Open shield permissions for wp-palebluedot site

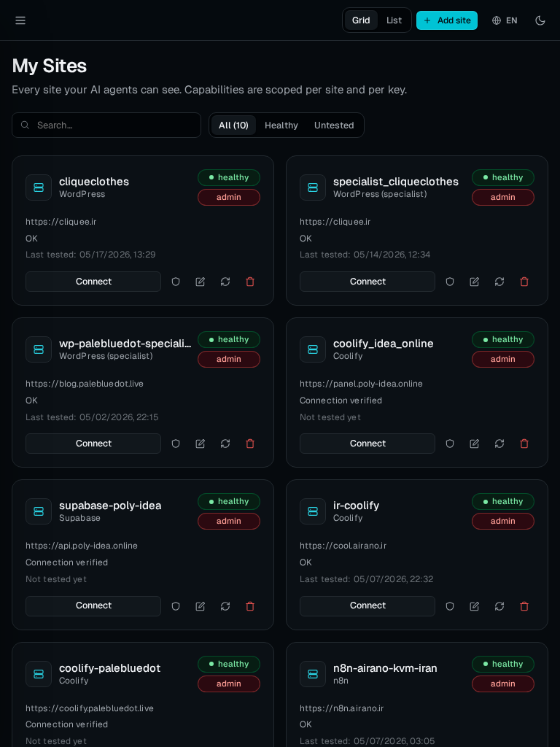176,444
